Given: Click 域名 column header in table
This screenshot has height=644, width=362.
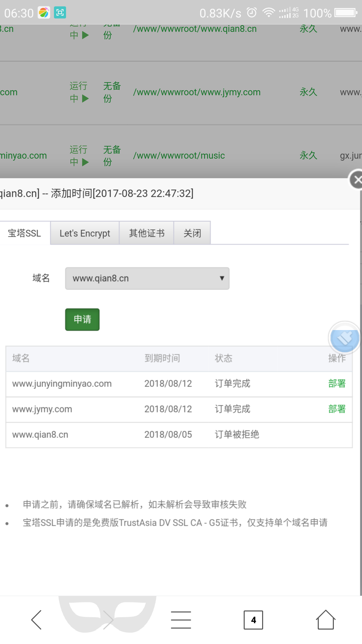Looking at the screenshot, I should tap(21, 358).
